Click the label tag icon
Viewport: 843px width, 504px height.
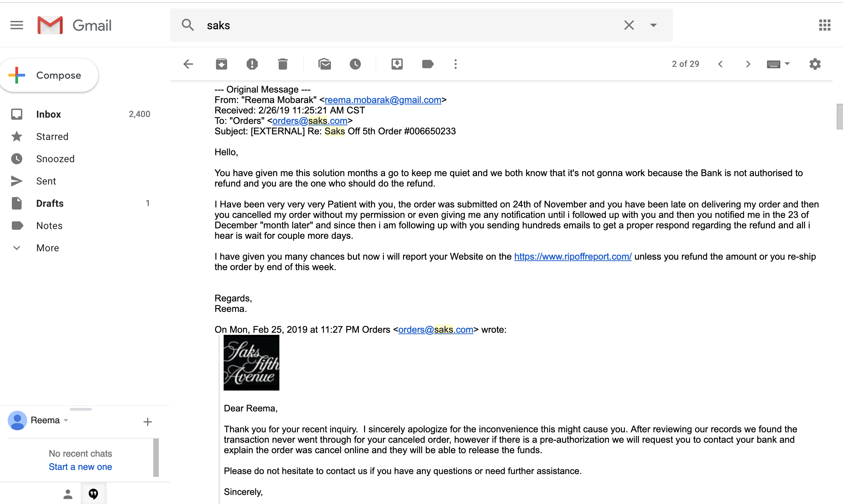tap(428, 64)
